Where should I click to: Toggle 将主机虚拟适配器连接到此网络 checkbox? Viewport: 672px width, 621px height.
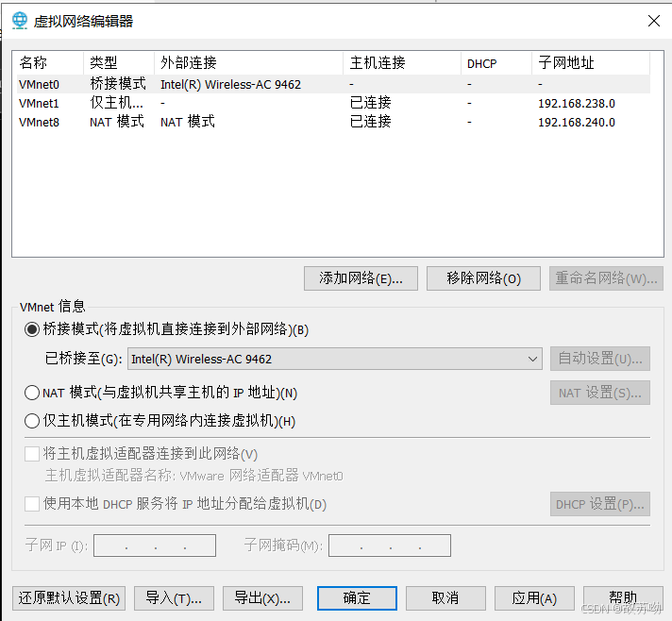point(32,454)
